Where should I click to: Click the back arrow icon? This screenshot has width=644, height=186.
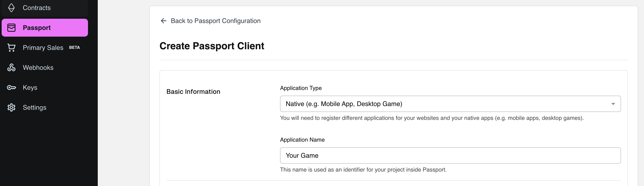[164, 21]
